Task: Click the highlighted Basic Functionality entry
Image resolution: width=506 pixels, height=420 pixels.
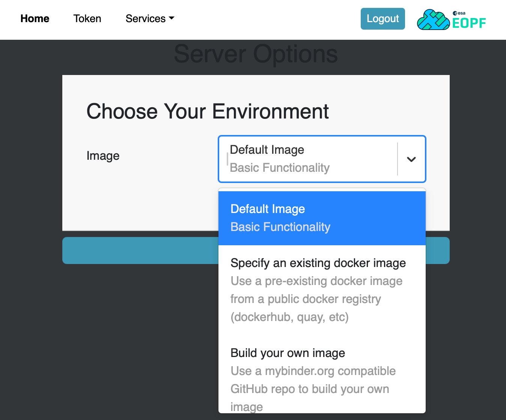Action: click(280, 227)
